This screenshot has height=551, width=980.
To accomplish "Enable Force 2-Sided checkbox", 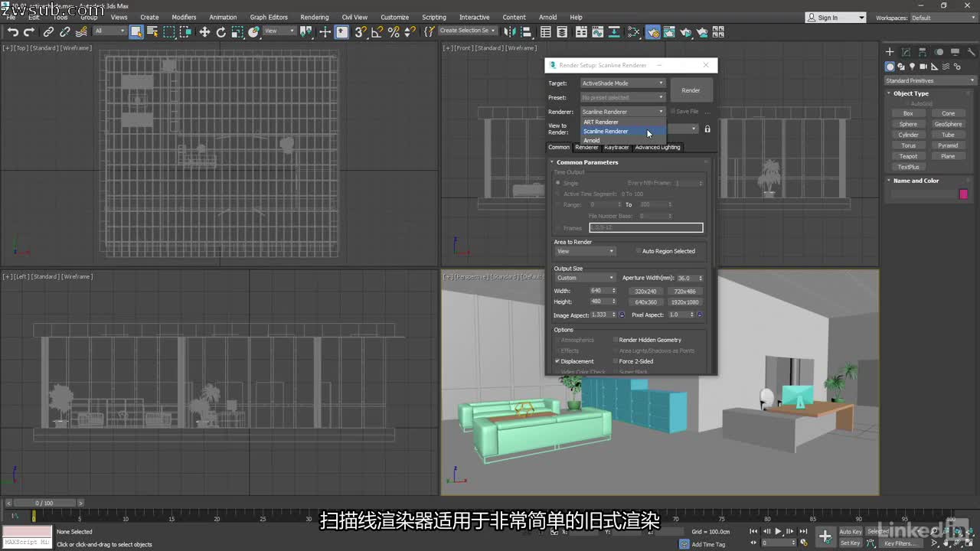I will click(616, 361).
